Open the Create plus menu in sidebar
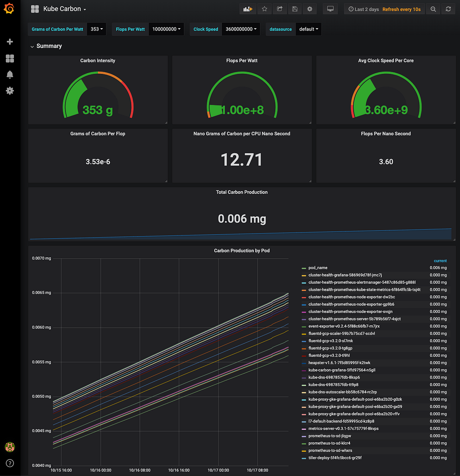The width and height of the screenshot is (460, 476). coord(10,42)
